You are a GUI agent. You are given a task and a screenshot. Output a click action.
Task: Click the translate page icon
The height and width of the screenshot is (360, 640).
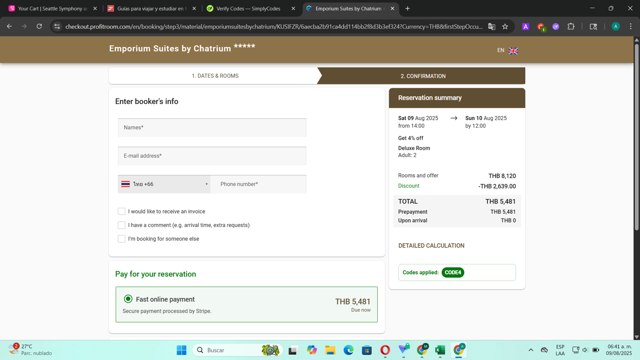click(x=492, y=27)
